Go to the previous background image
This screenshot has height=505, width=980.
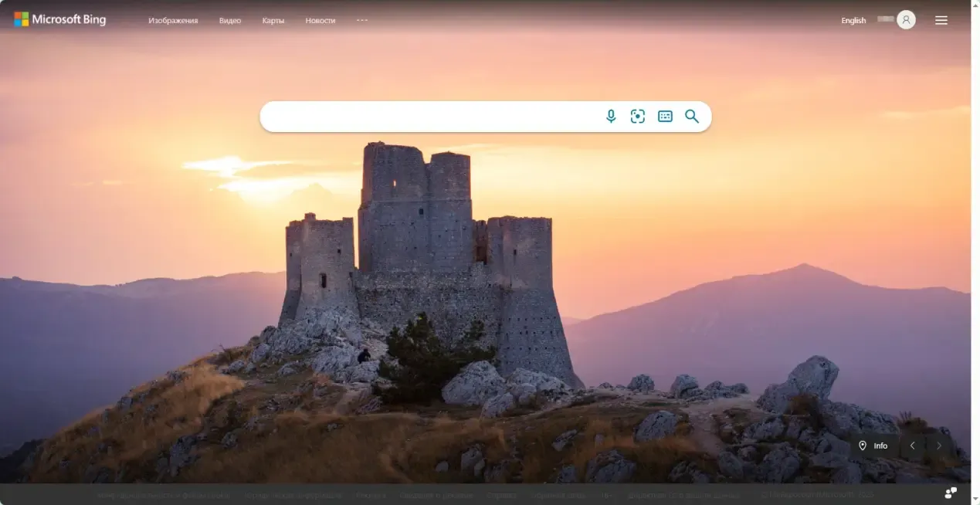coord(912,446)
